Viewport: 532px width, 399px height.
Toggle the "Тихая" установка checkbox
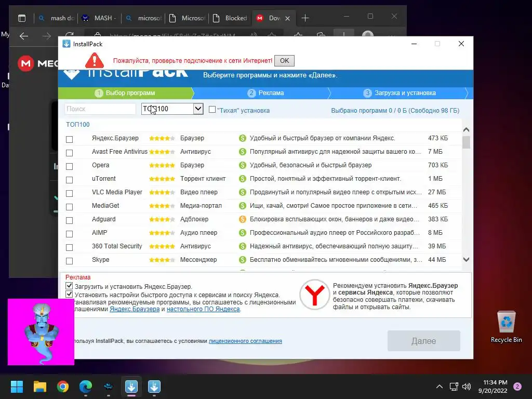pyautogui.click(x=212, y=109)
